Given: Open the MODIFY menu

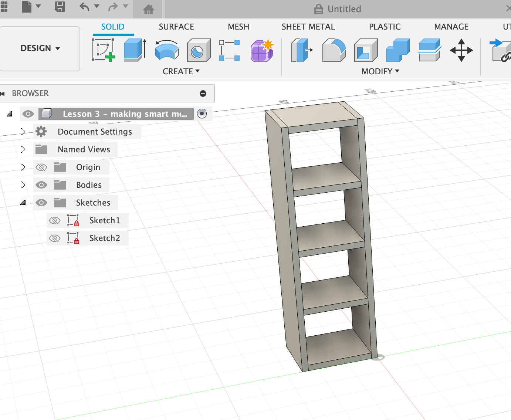Looking at the screenshot, I should click(380, 71).
